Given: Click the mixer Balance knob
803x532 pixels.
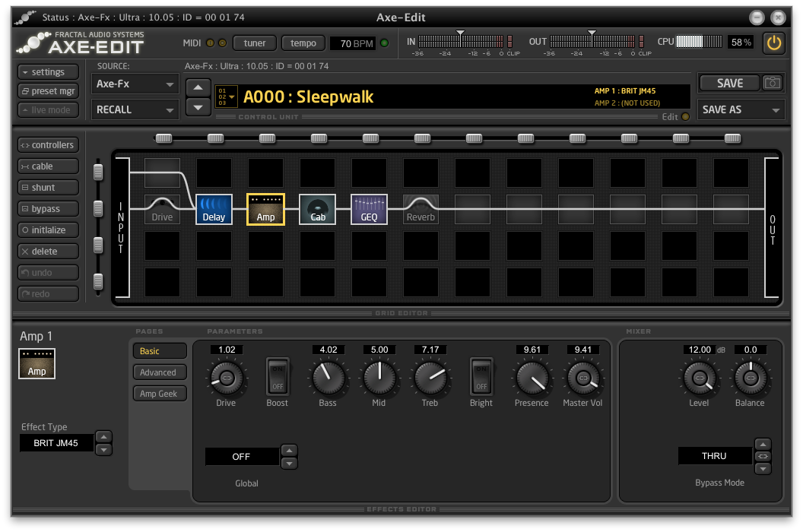Looking at the screenshot, I should coord(751,378).
